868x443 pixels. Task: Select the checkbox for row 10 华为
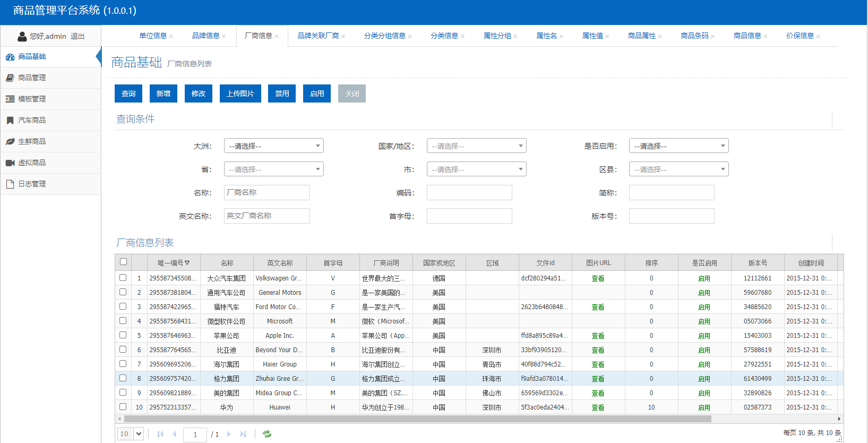click(123, 407)
